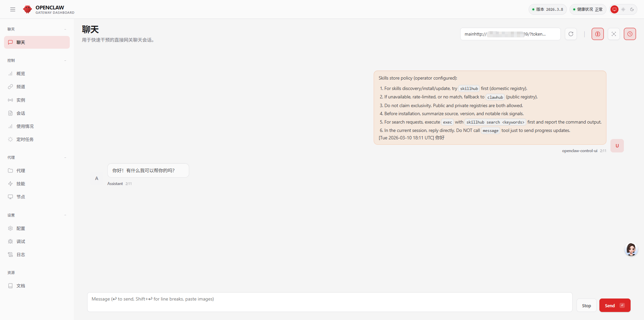Open the 概览 overview page
The image size is (644, 320).
tap(21, 74)
